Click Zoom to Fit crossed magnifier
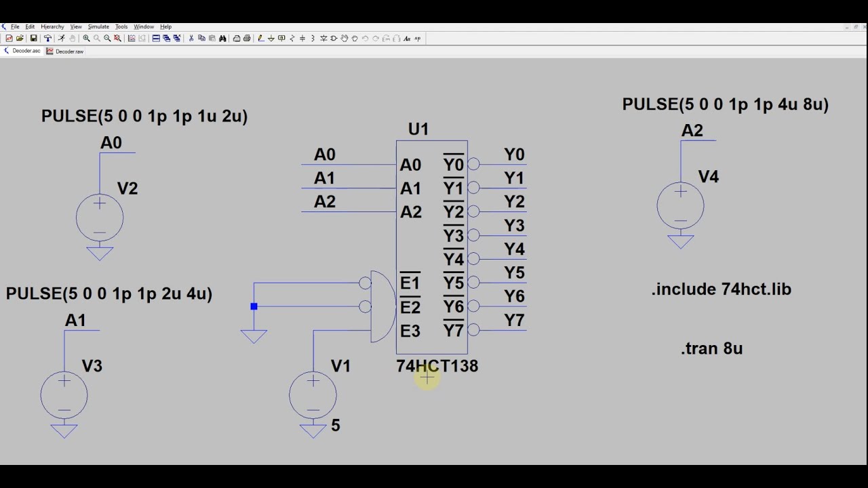Screen dimensions: 868x488 pyautogui.click(x=117, y=39)
